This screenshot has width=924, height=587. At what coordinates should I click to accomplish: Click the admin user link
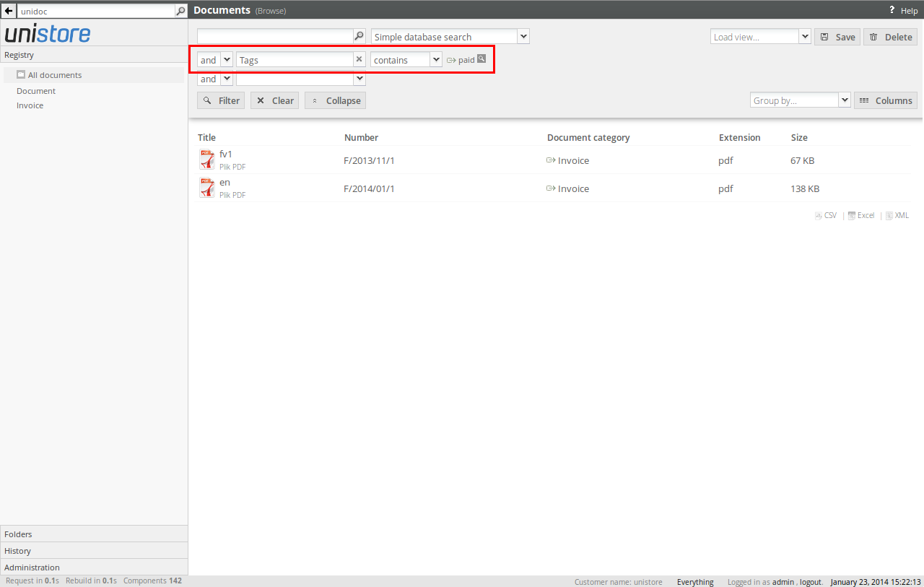(x=783, y=582)
